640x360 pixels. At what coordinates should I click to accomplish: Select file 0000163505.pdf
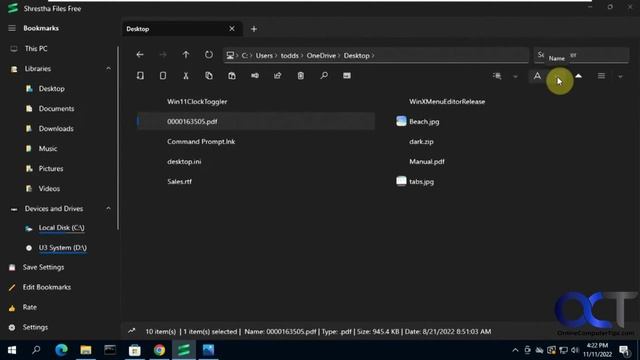pos(256,122)
